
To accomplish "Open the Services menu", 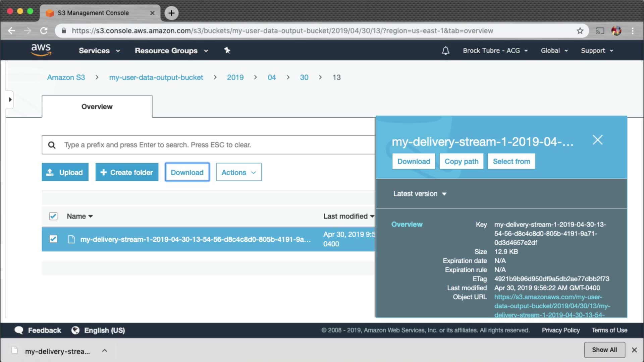I will coord(99,51).
